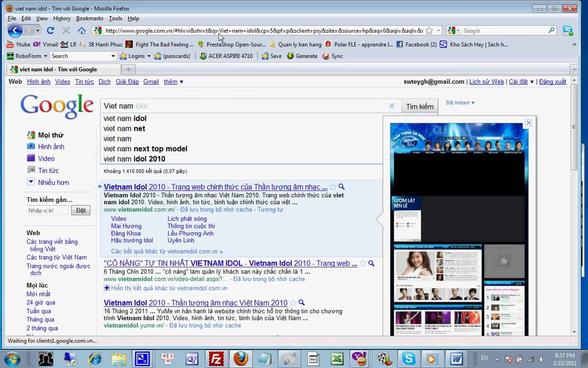This screenshot has width=588, height=368.
Task: Open "Hình ảnh" in left sidebar
Action: point(51,147)
